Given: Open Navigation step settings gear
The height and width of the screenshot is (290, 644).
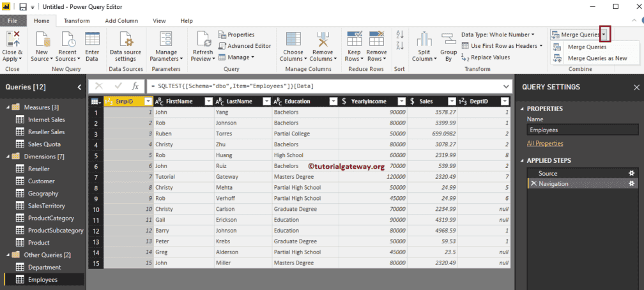Looking at the screenshot, I should click(632, 183).
